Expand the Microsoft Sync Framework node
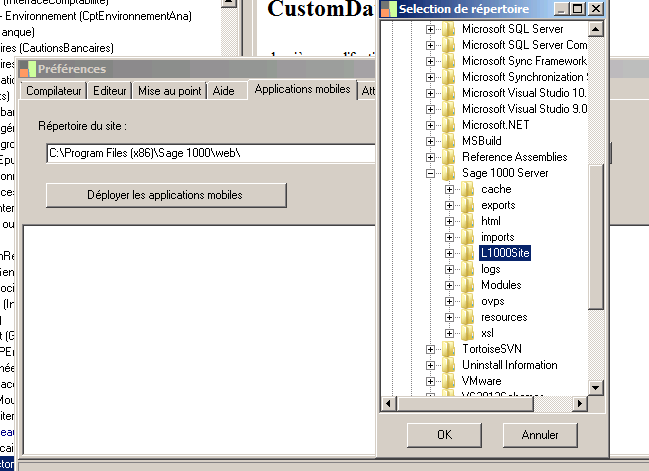Image resolution: width=649 pixels, height=471 pixels. click(430, 61)
